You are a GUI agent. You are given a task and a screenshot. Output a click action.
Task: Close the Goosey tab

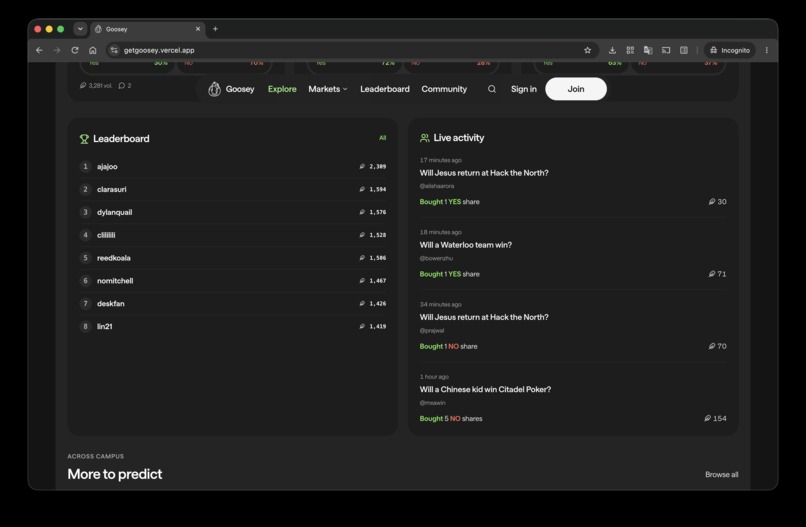[x=198, y=29]
